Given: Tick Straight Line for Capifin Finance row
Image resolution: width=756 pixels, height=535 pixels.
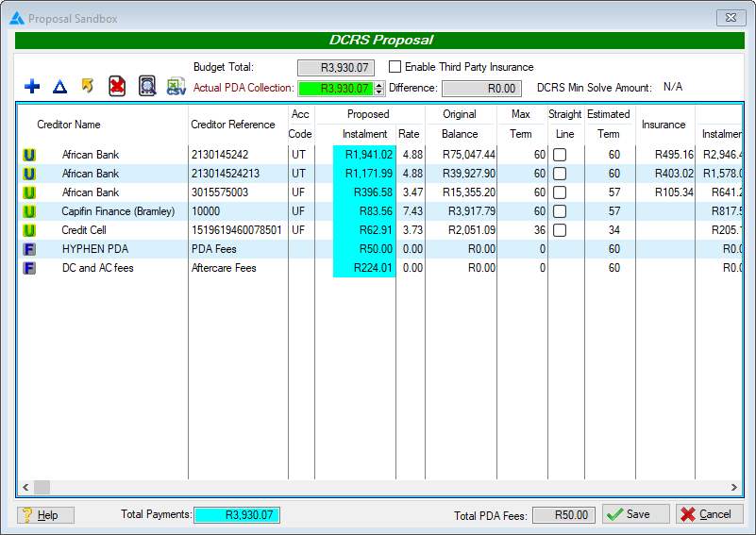Looking at the screenshot, I should [x=560, y=211].
